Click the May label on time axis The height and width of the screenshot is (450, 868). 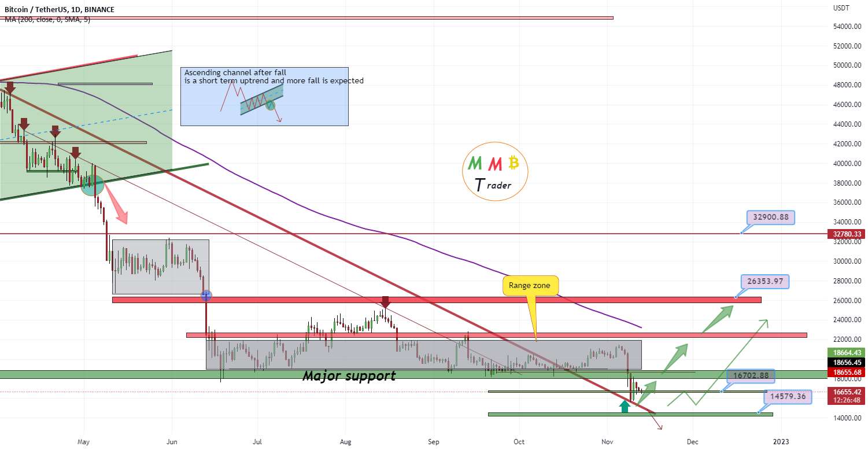coord(83,442)
